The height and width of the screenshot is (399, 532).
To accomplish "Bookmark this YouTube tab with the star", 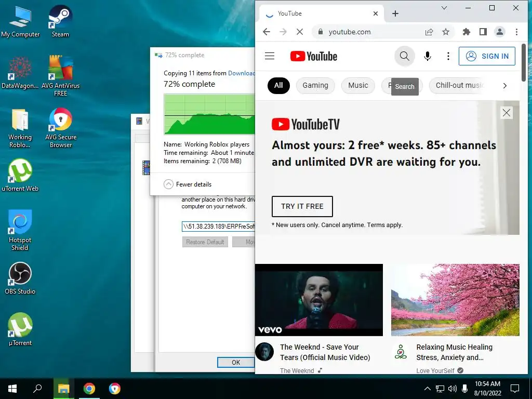I will (446, 32).
